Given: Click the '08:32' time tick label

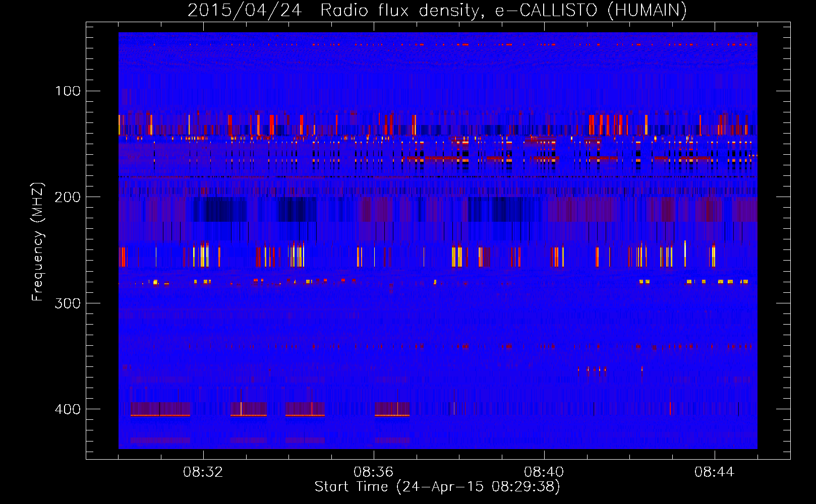Looking at the screenshot, I should 203,472.
